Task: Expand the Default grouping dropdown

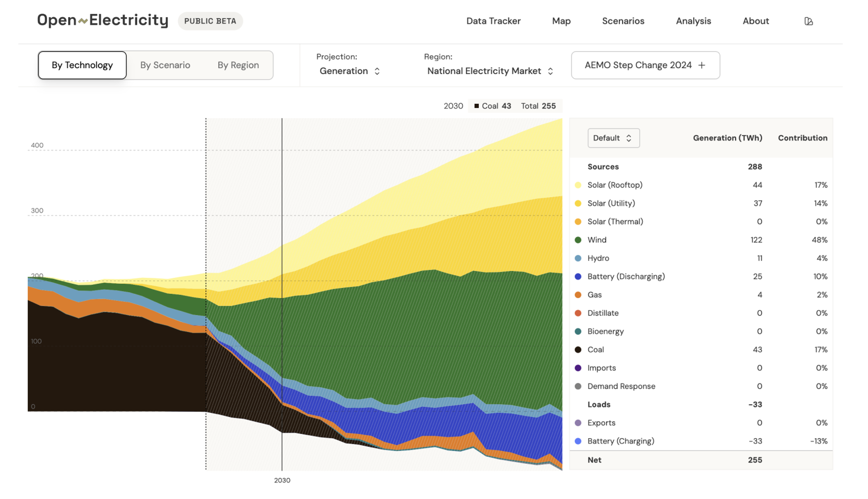Action: pos(613,138)
